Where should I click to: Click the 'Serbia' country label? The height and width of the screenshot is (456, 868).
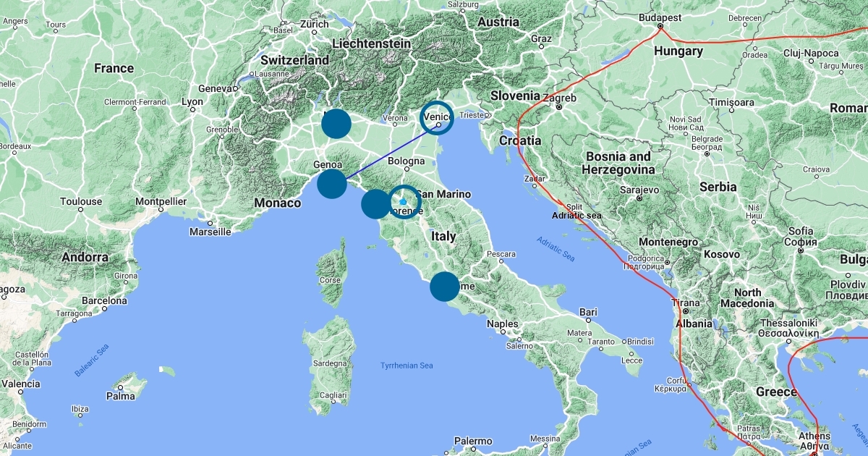(x=718, y=186)
